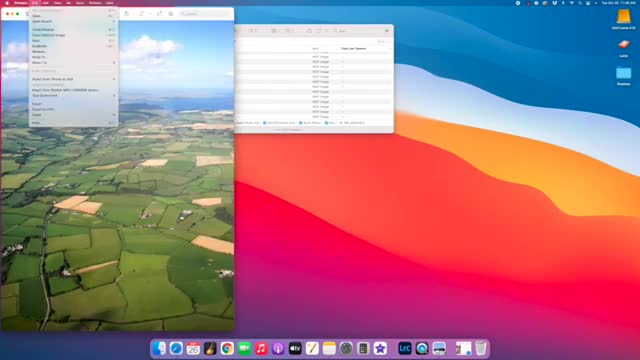Expand the Share submenu in File menu
The image size is (640, 360).
pyautogui.click(x=73, y=115)
